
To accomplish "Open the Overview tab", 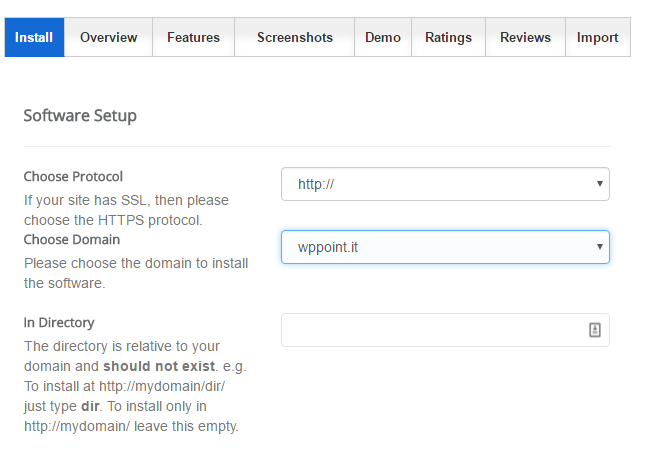I will (108, 37).
